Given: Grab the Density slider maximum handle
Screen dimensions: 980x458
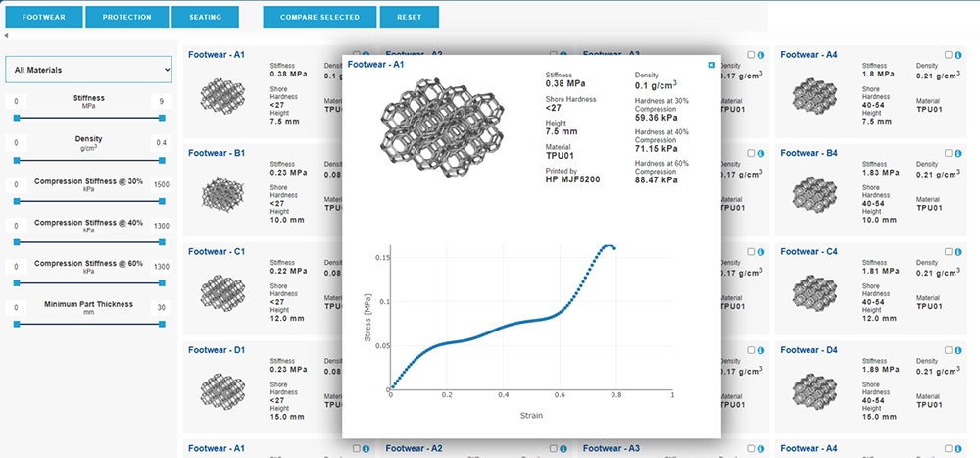Looking at the screenshot, I should (x=162, y=160).
